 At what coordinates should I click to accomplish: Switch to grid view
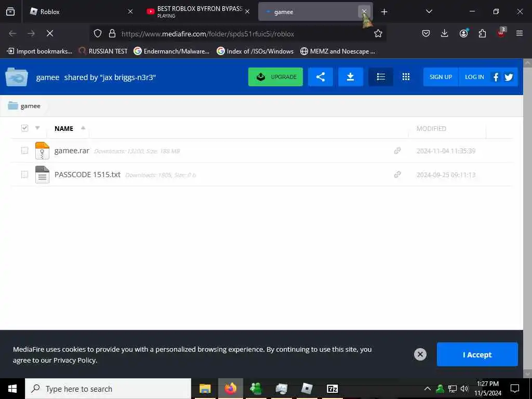pos(406,77)
